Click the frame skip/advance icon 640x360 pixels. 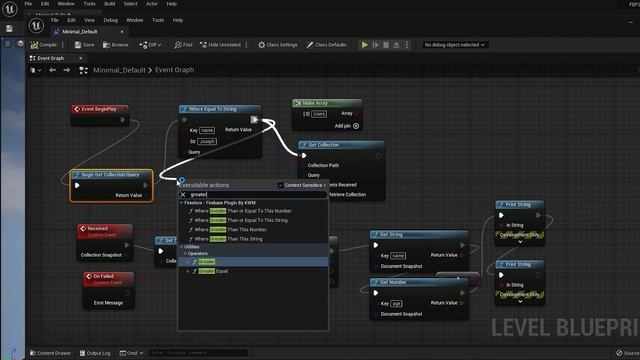coord(376,45)
